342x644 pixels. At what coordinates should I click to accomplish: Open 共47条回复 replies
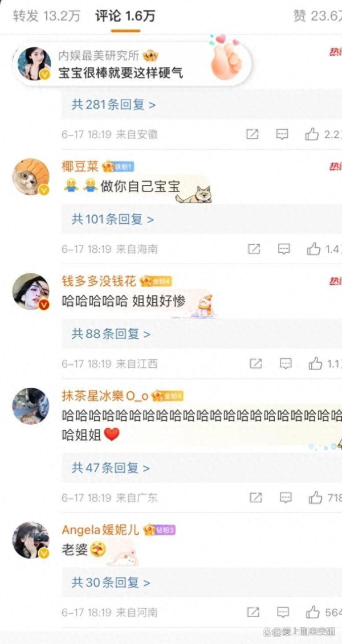click(x=111, y=467)
